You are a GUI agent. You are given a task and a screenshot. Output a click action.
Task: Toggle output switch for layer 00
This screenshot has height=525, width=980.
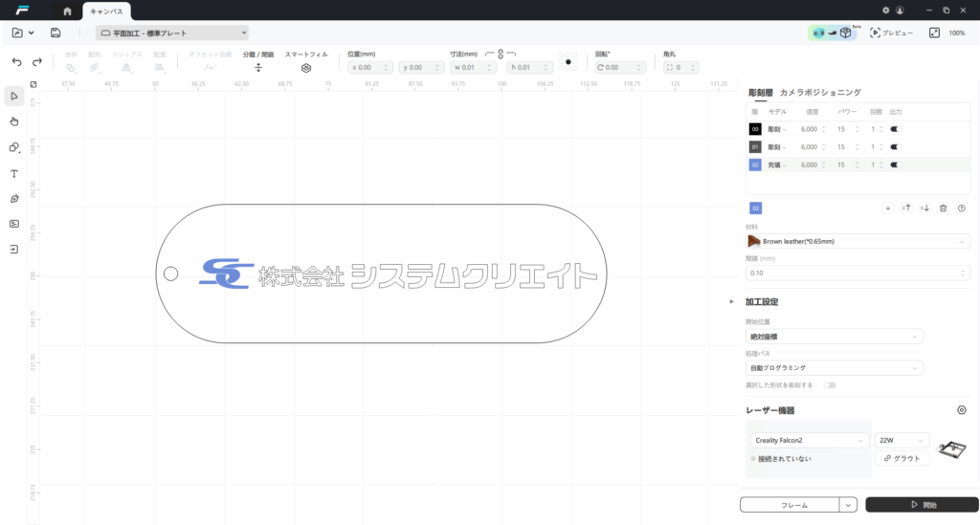tap(896, 129)
